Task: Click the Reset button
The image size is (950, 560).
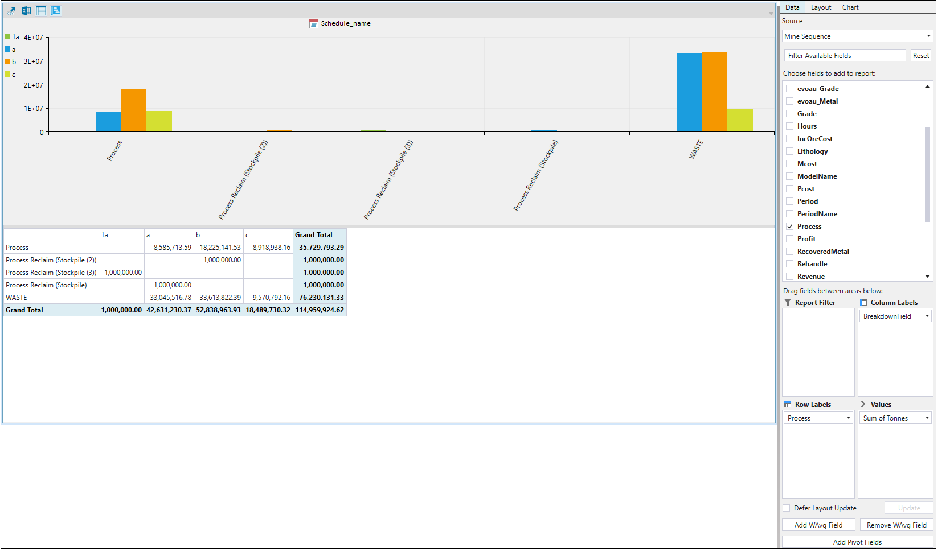Action: tap(920, 56)
